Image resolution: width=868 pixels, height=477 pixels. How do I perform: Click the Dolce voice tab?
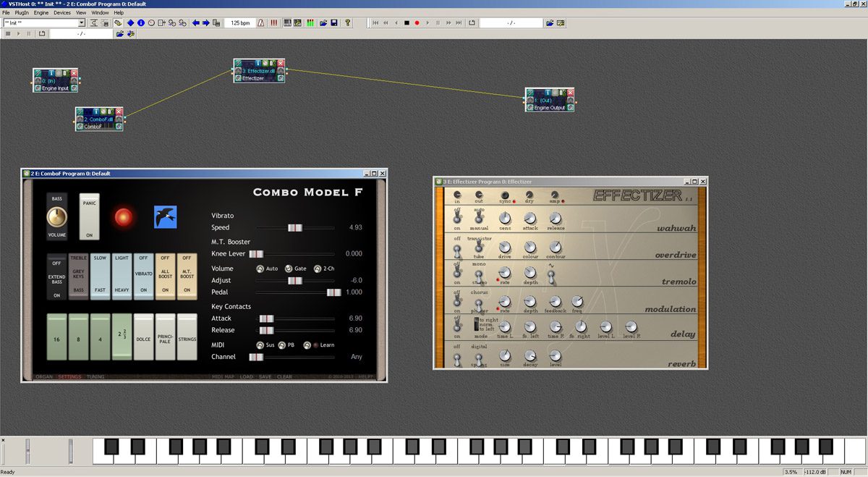[143, 337]
